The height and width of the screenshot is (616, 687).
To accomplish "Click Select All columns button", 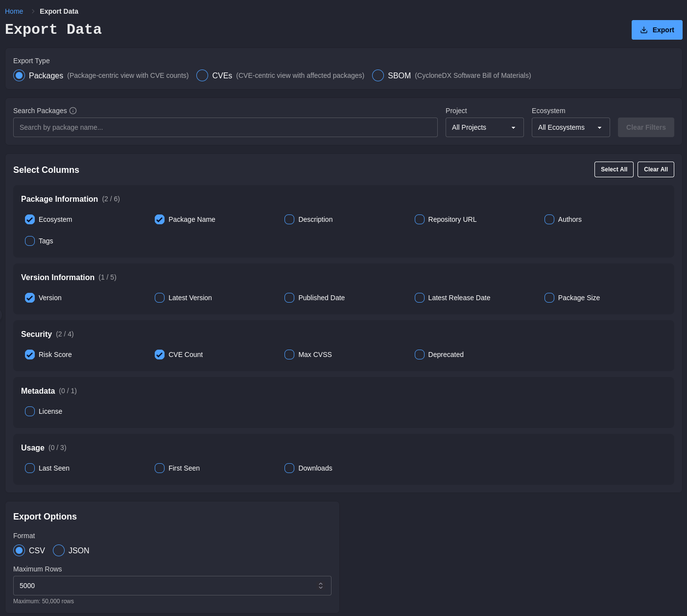I will 614,169.
